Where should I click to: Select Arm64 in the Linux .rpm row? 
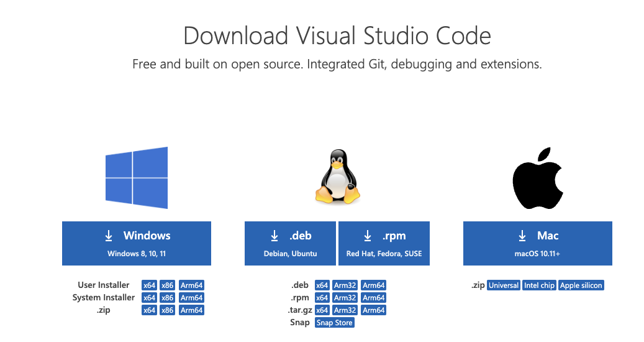pos(373,298)
